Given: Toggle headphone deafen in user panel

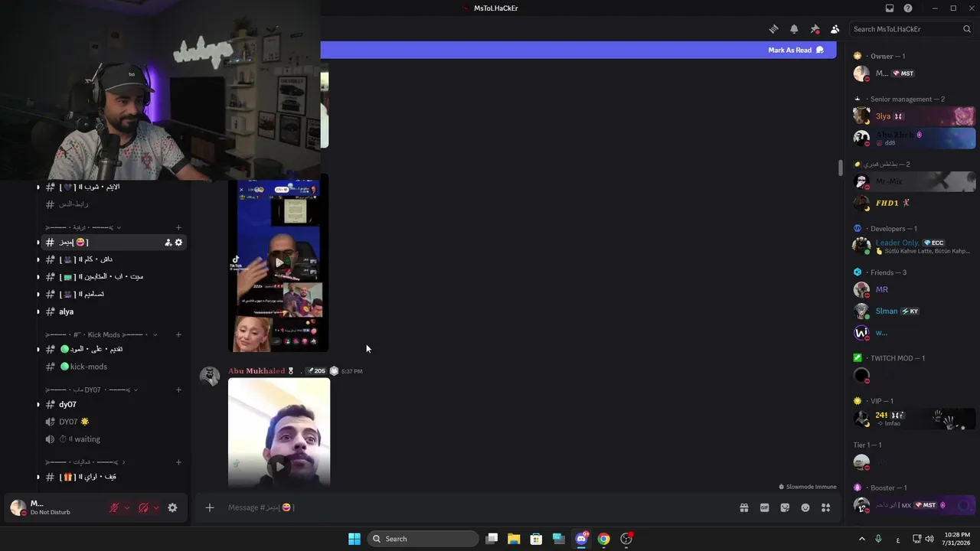Looking at the screenshot, I should (143, 507).
